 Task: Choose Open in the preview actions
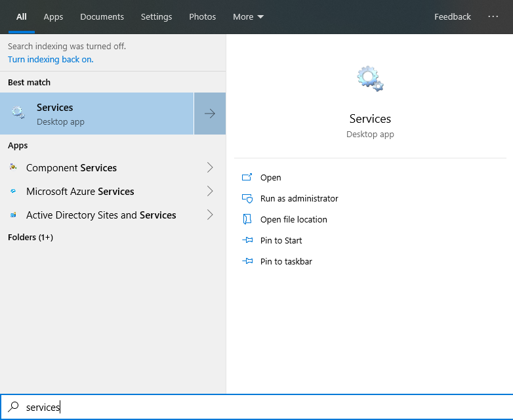pos(270,177)
